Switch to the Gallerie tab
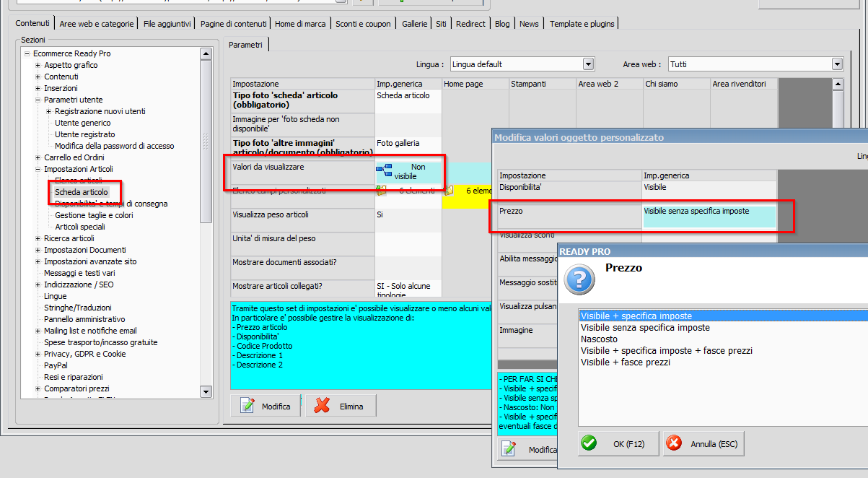 414,24
